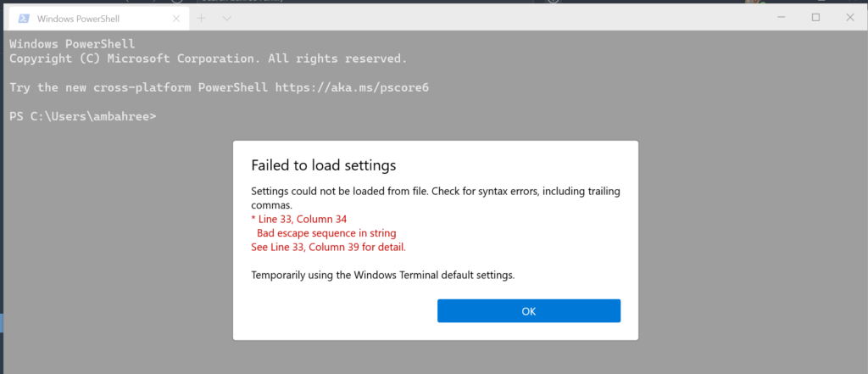Image resolution: width=868 pixels, height=374 pixels.
Task: Open a new tab with plus icon
Action: (202, 19)
